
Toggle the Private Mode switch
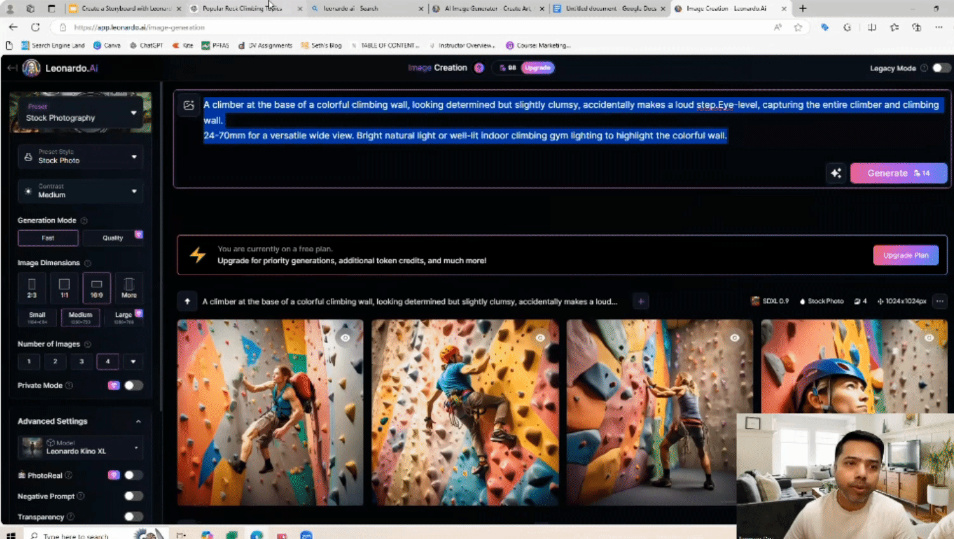133,386
